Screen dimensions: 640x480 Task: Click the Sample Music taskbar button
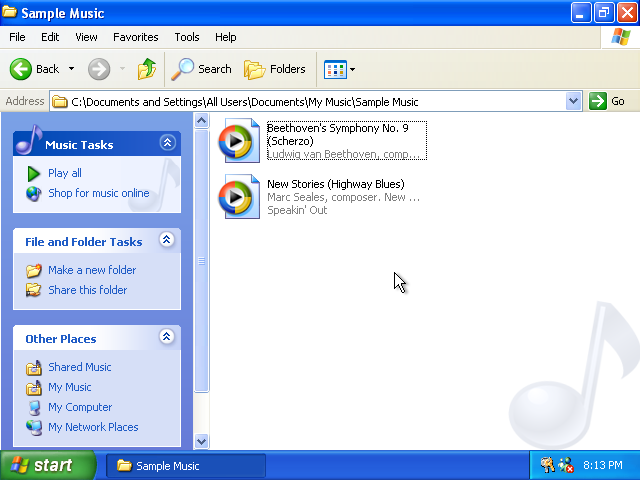(186, 466)
